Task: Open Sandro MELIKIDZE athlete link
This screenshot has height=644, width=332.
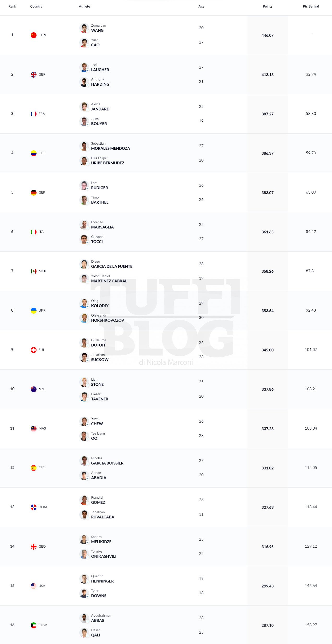Action: click(101, 540)
